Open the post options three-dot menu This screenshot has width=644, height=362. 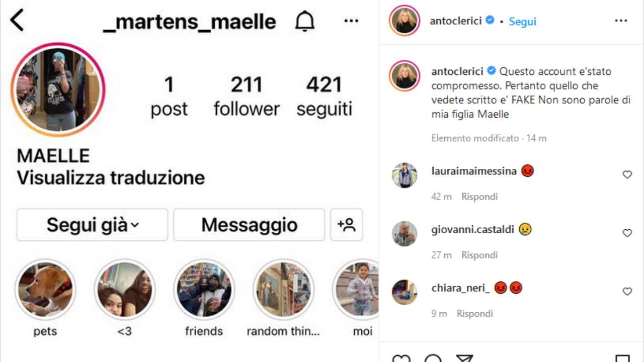621,21
